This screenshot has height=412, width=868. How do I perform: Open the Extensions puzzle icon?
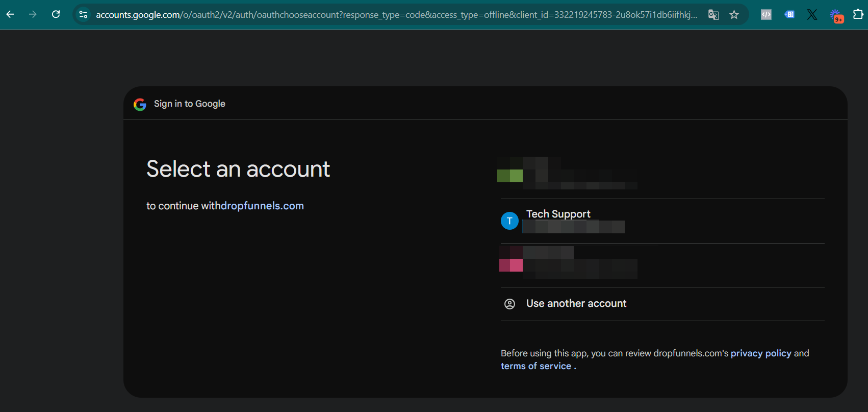pyautogui.click(x=858, y=14)
